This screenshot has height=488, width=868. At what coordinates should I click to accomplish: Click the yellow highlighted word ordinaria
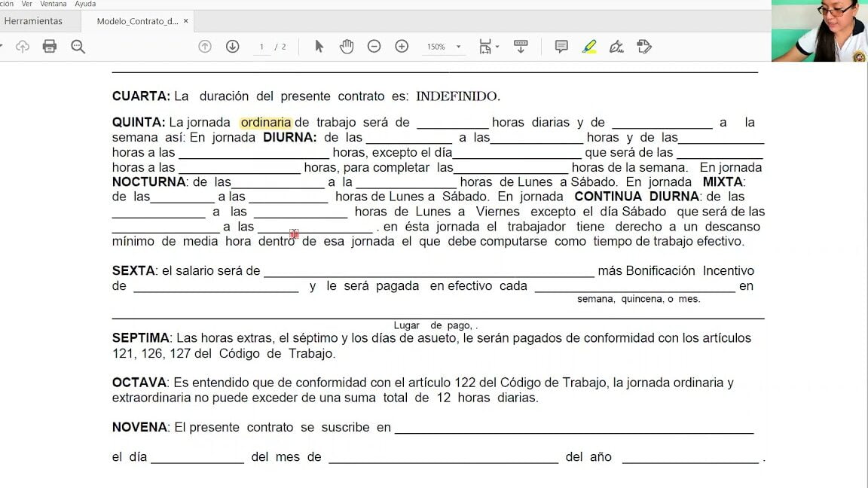point(265,122)
